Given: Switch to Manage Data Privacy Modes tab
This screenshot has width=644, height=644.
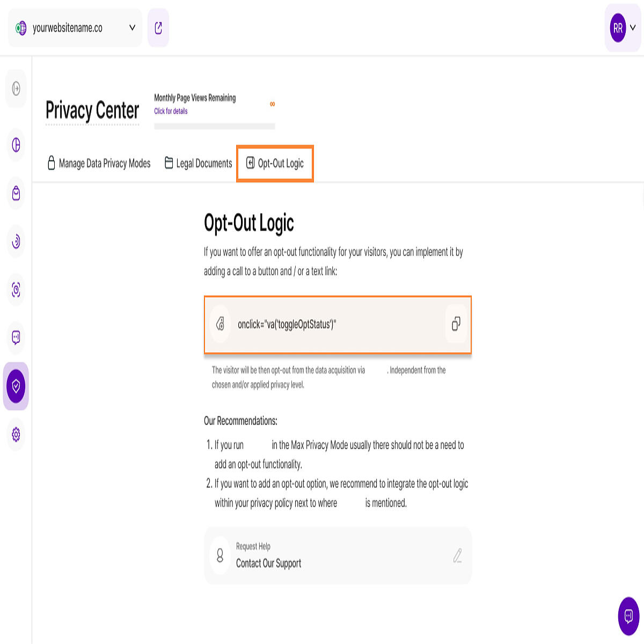Looking at the screenshot, I should (99, 163).
